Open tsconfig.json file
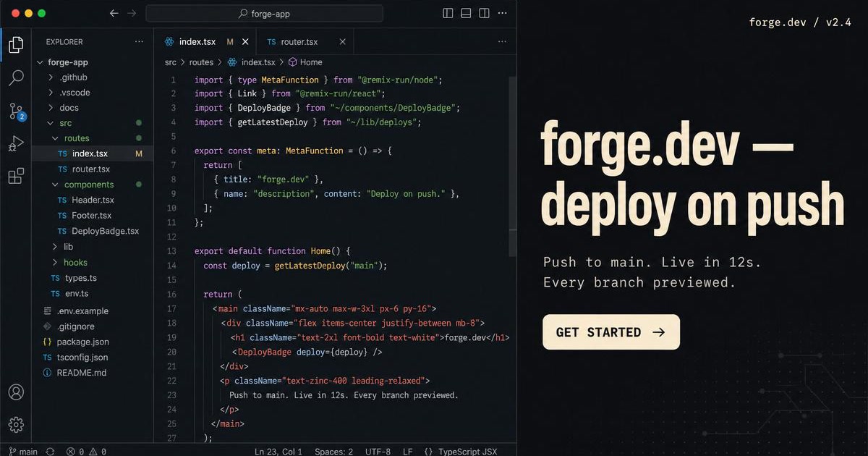Image resolution: width=868 pixels, height=456 pixels. tap(93, 357)
